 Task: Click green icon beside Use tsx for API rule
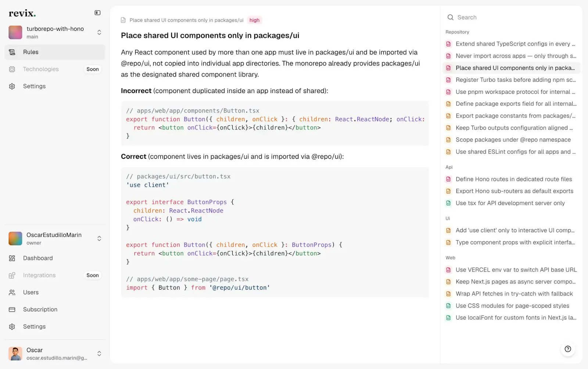coord(448,203)
